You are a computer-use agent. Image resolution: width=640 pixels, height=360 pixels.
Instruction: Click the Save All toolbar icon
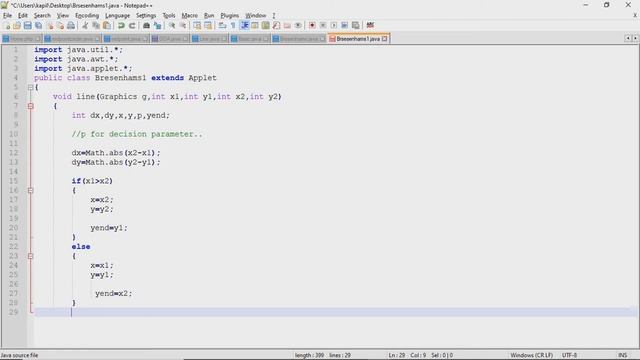[x=38, y=25]
